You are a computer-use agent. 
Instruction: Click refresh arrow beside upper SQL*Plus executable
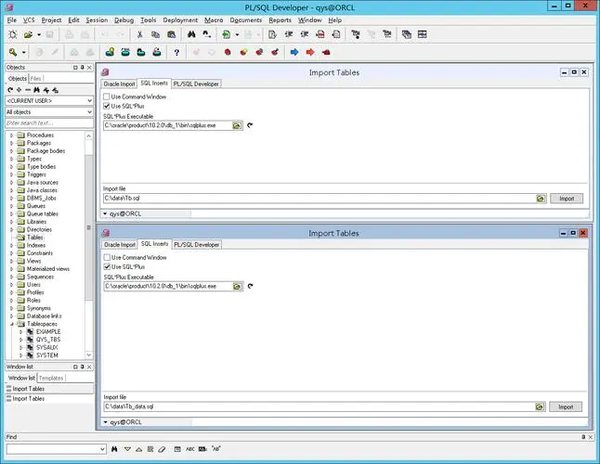click(250, 125)
